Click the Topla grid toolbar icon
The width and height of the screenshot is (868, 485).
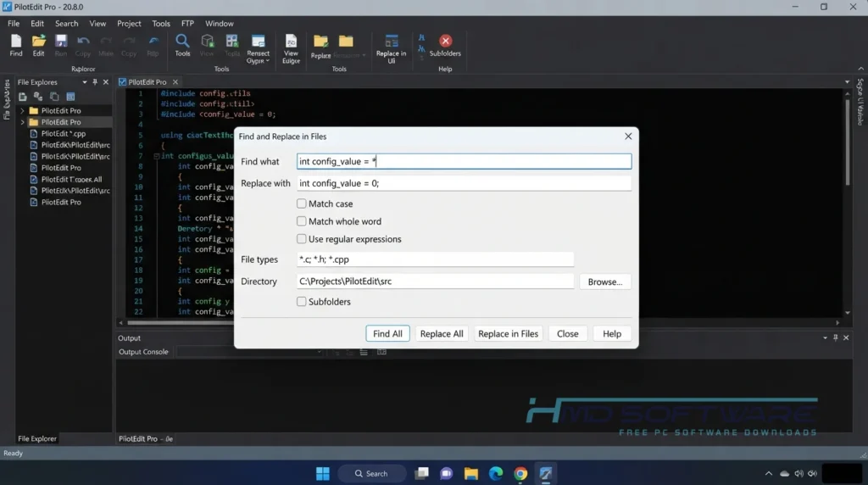tap(232, 41)
